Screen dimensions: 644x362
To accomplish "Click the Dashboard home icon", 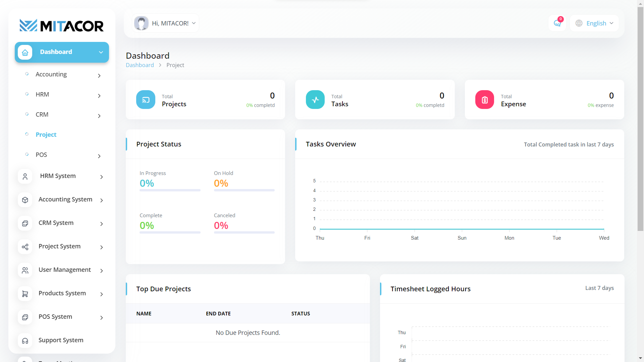I will (x=25, y=52).
